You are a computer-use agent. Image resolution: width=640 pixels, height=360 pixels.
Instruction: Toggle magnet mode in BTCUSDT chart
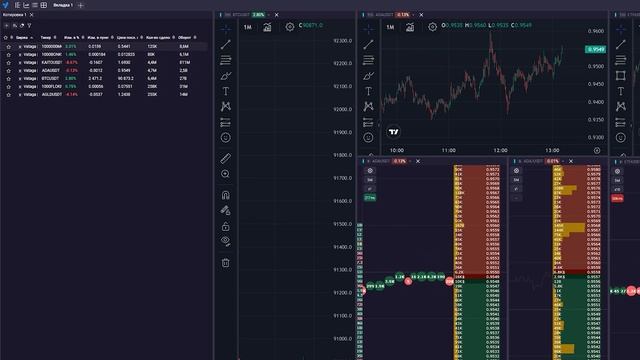(x=225, y=195)
